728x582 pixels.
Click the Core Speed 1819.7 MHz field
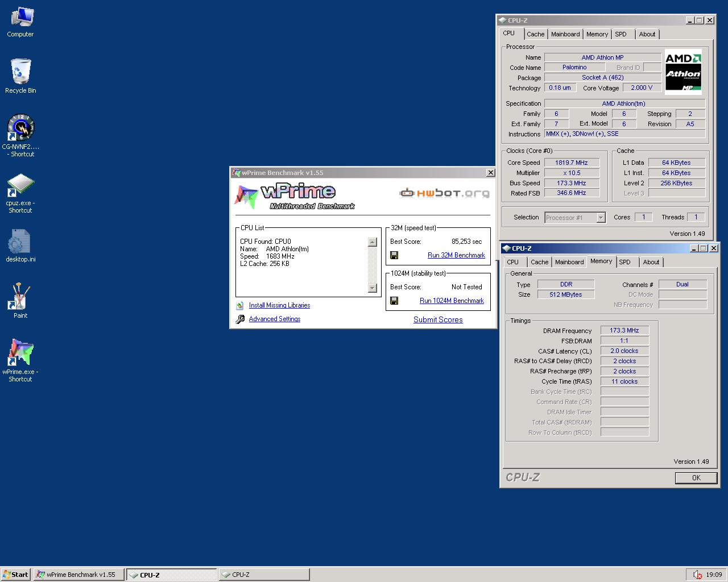(x=572, y=163)
